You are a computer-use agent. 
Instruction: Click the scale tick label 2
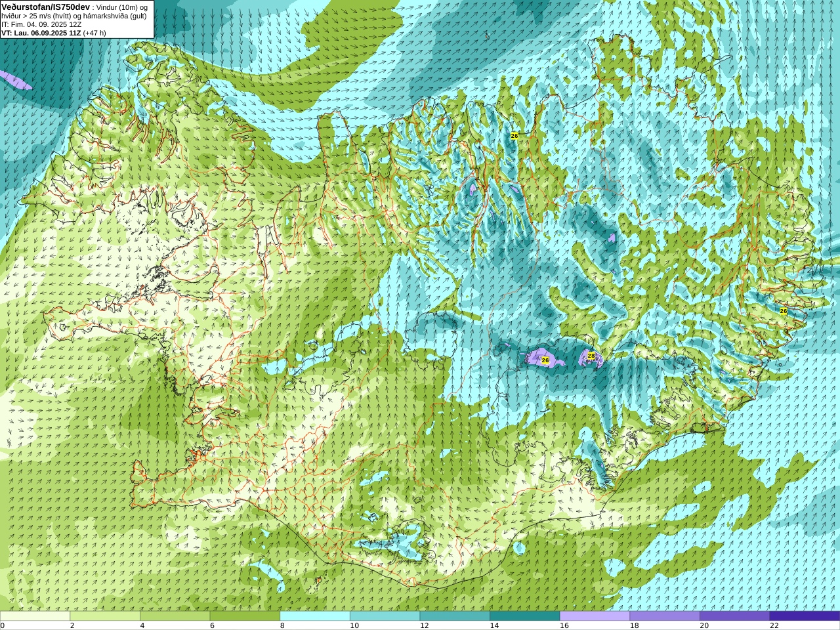point(72,625)
